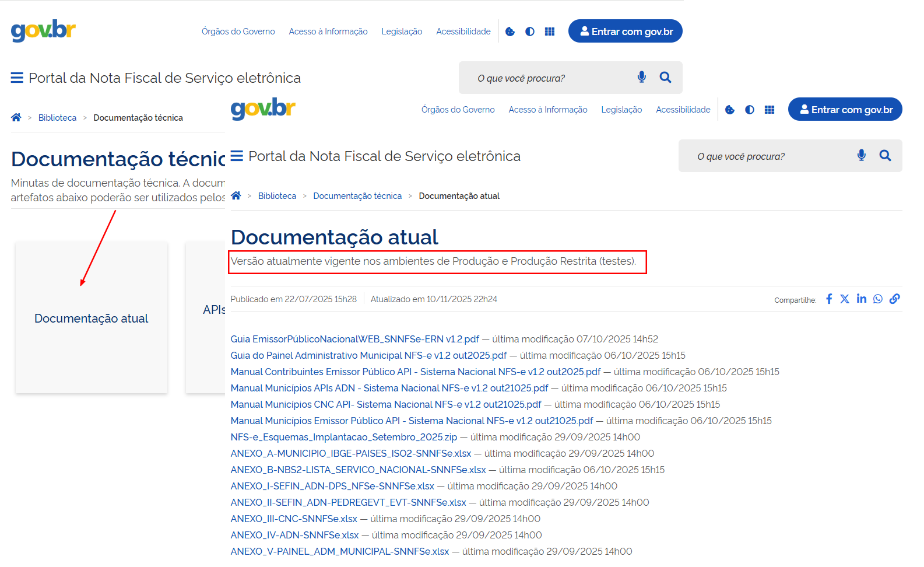Toggle high contrast on Documentação atual page
The image size is (924, 567).
click(750, 110)
